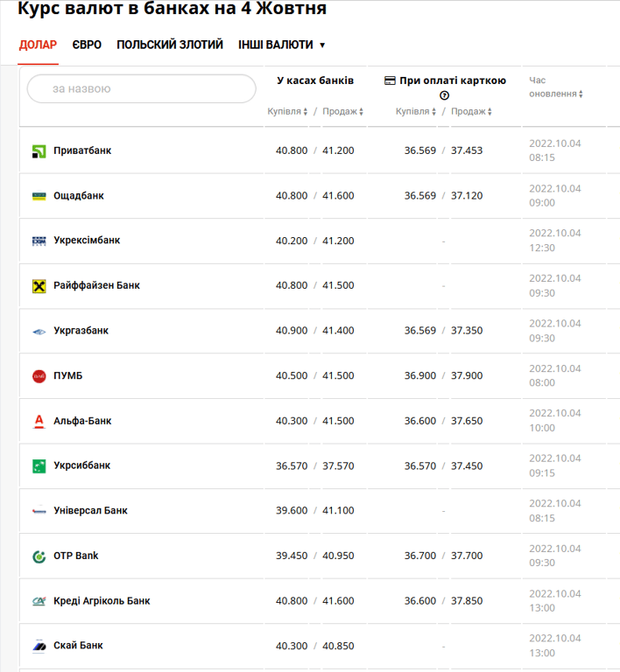Switch to the ПОЛЬСКИЙ ЗЛОТИЙ tab
This screenshot has width=620, height=672.
pyautogui.click(x=170, y=45)
